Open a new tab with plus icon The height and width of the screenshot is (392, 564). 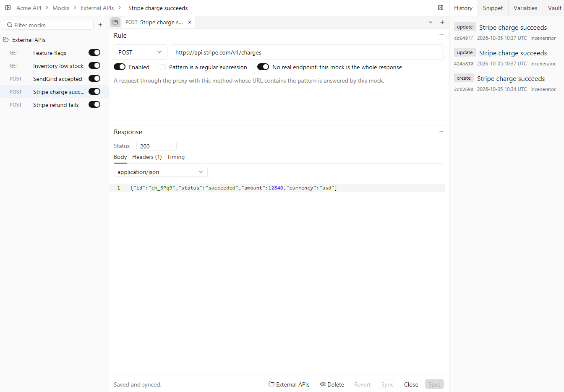[442, 22]
